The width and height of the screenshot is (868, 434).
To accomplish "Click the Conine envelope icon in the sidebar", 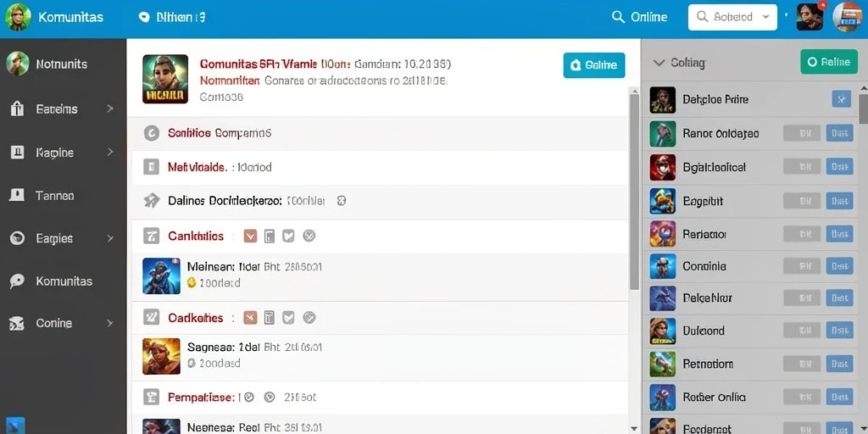I will click(17, 323).
